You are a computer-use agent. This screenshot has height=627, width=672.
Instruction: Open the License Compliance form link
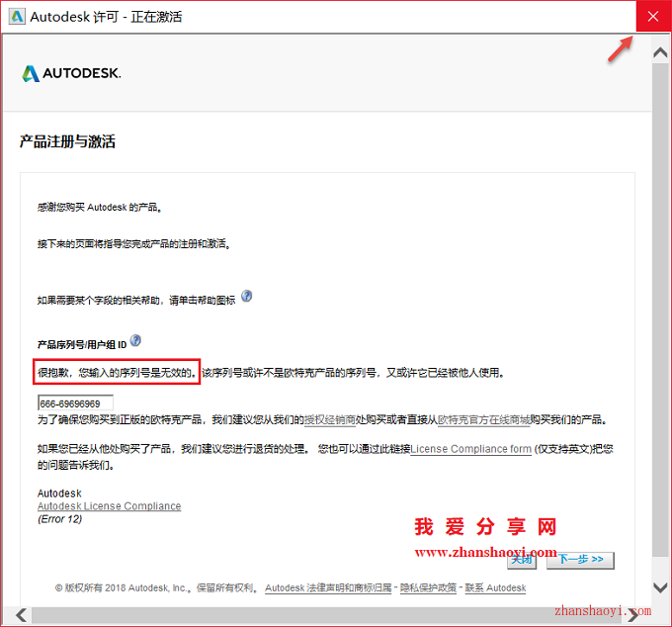[471, 449]
